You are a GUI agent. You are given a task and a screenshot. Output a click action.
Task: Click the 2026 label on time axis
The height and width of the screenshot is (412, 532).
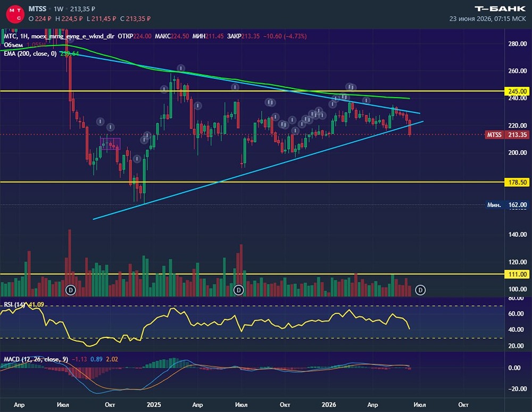[328, 405]
